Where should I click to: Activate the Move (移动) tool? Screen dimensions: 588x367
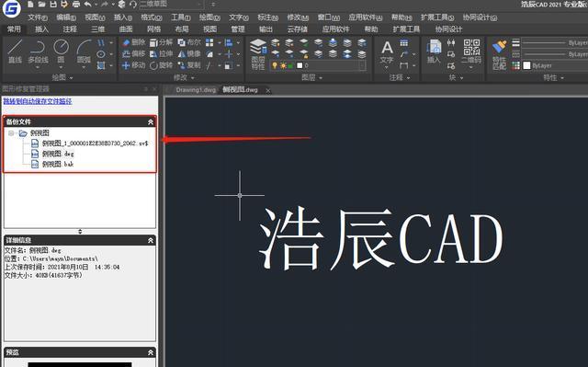click(x=134, y=65)
